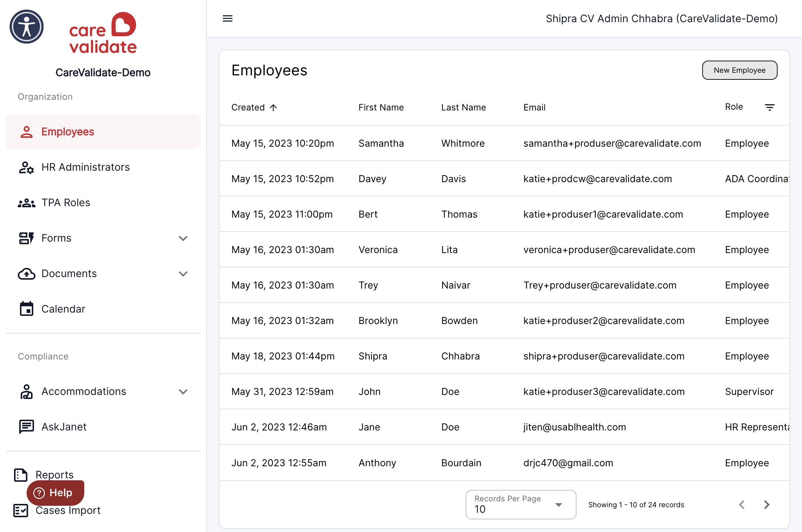The height and width of the screenshot is (532, 802).
Task: Click the Help button
Action: [55, 493]
